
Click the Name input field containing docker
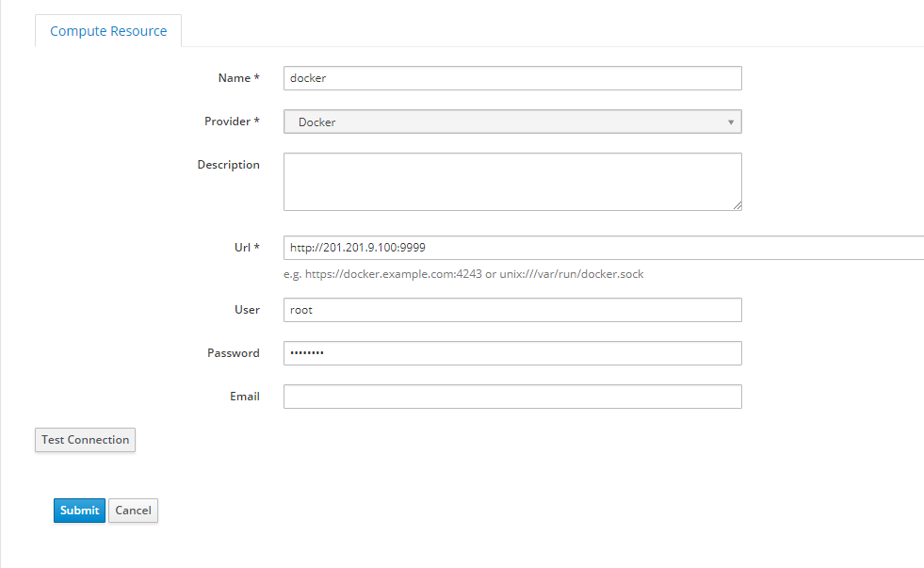point(512,78)
